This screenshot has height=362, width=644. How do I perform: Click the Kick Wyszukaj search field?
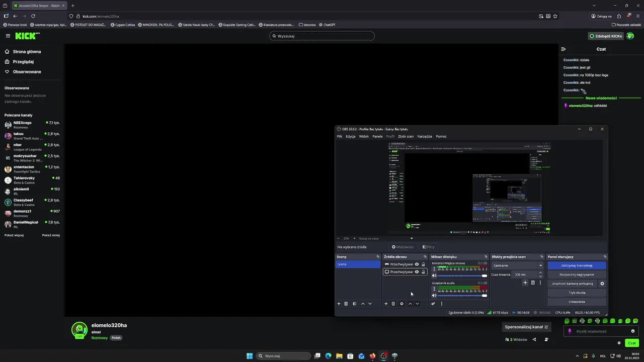click(322, 36)
